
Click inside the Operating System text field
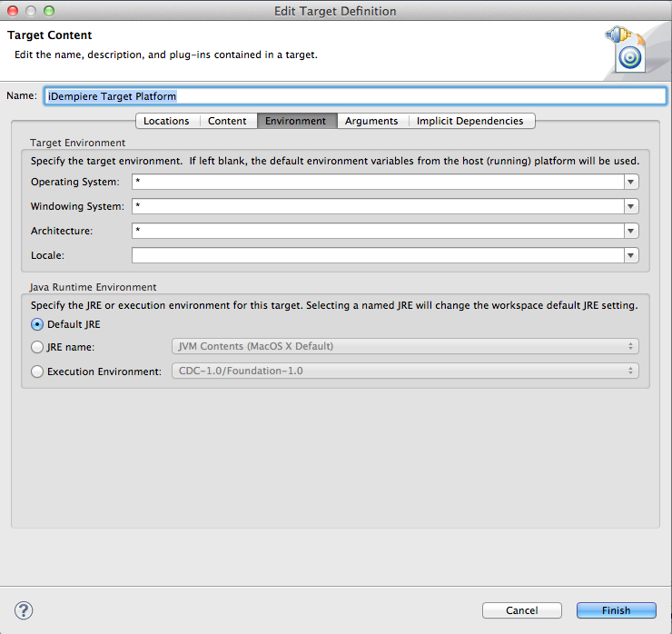[x=378, y=182]
